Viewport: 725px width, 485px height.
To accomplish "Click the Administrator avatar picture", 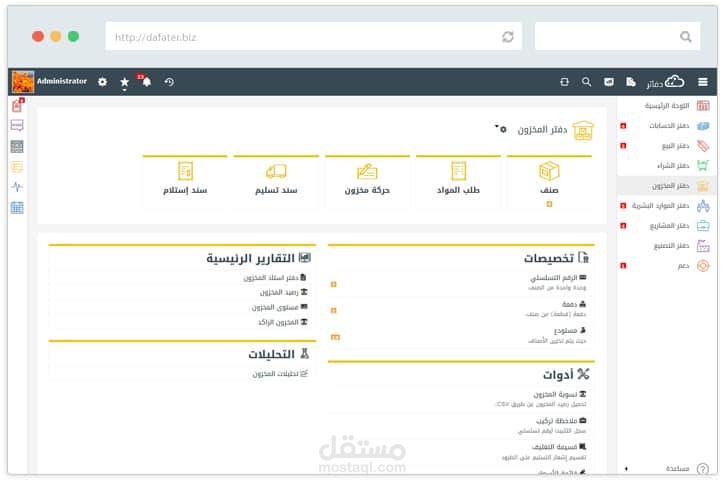I will (23, 82).
